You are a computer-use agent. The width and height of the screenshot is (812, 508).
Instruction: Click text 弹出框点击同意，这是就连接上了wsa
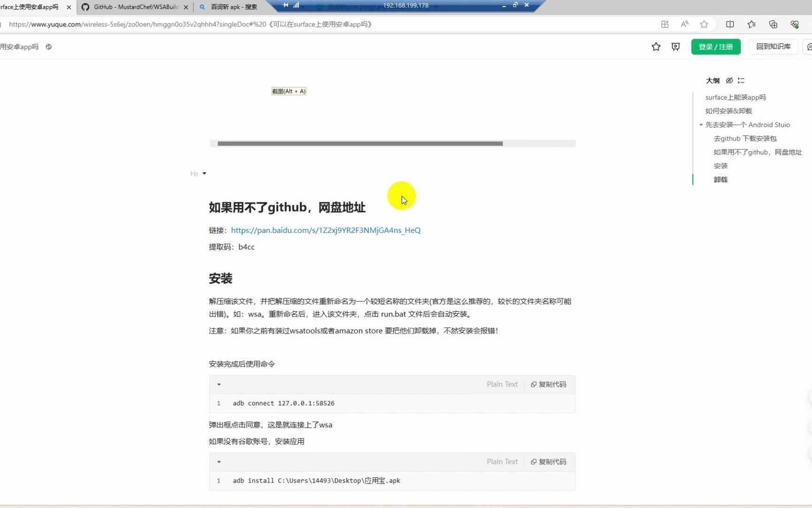tap(270, 425)
